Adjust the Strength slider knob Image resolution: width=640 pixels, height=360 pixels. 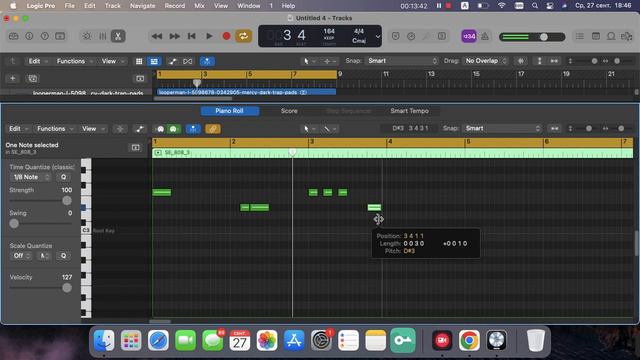pos(67,201)
